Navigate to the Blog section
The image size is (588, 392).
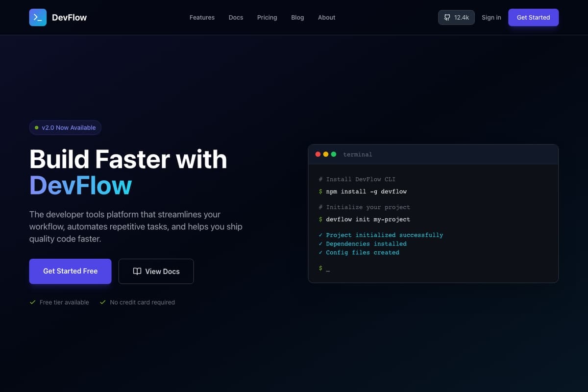click(297, 17)
